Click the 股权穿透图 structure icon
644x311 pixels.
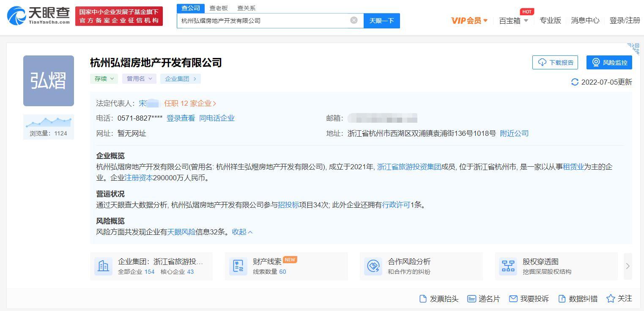tap(508, 266)
